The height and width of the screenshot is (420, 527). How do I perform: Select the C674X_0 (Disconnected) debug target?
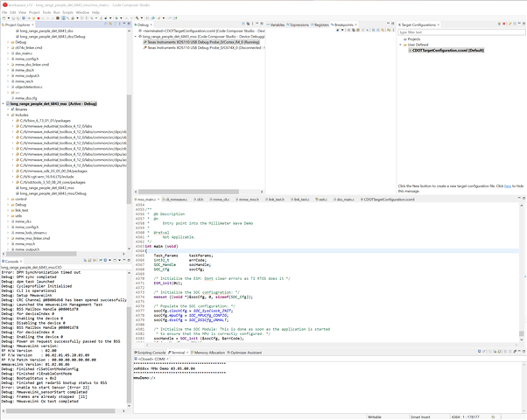204,48
